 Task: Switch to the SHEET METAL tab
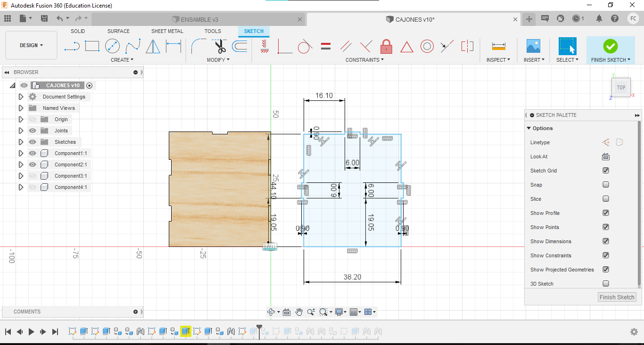(167, 31)
